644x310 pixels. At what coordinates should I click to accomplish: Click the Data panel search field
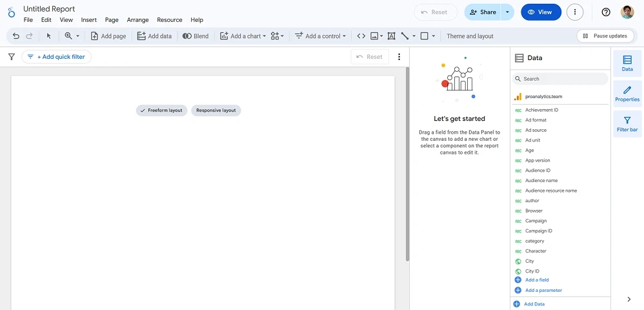[x=560, y=79]
